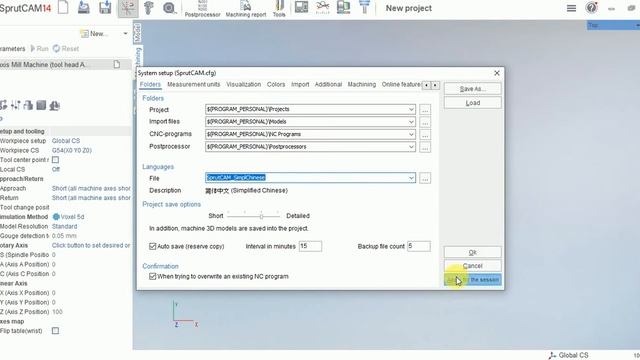Screen dimensions: 640x360
Task: Click the highlighted system setup toolbar icon
Action: pos(128,8)
